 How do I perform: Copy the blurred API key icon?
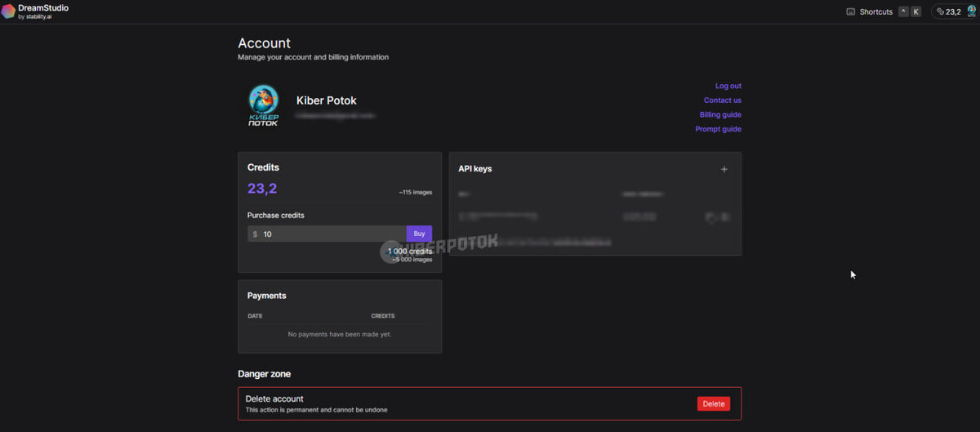[711, 217]
